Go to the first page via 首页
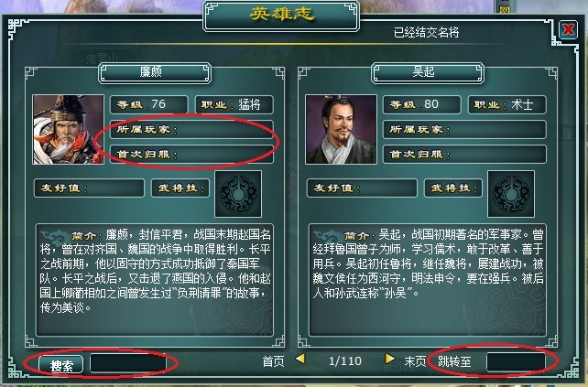Viewport: 588px width, 387px height. pos(273,361)
